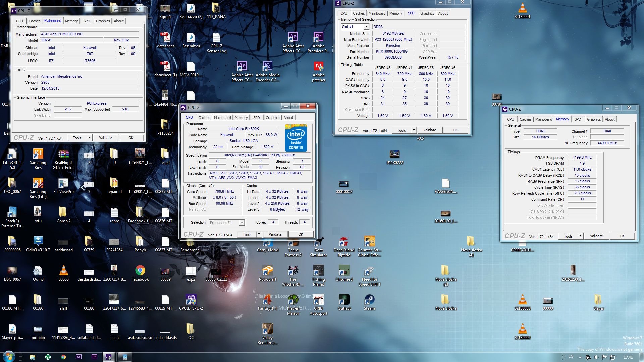Open Memory tab in processor CPU-Z window
This screenshot has height=362, width=644.
click(x=241, y=118)
